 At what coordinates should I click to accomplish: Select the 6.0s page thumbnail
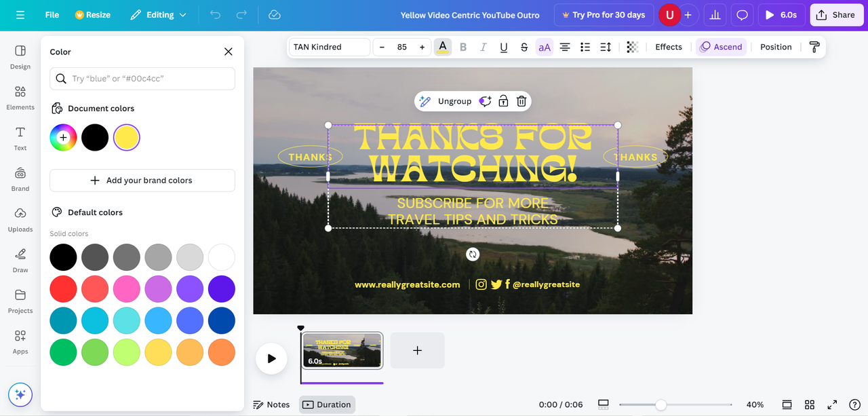(342, 350)
